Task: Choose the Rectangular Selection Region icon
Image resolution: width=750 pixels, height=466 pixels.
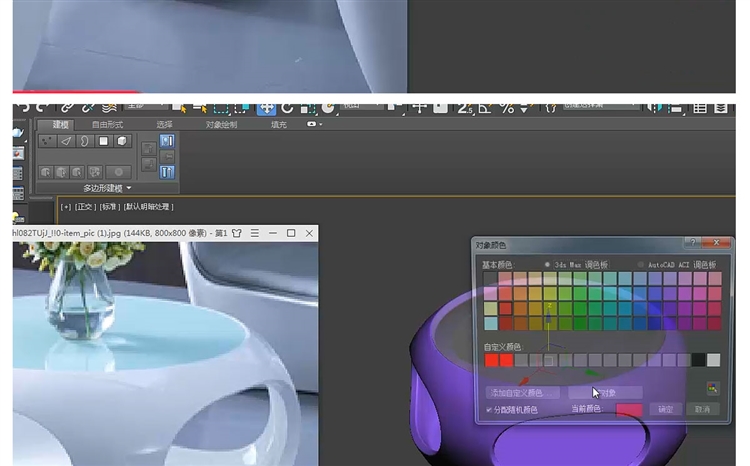Action: [221, 108]
